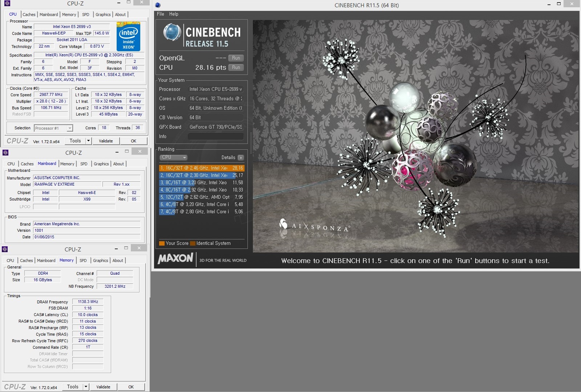Open the Help menu in CINEBENCH
This screenshot has height=392, width=581.
point(174,14)
